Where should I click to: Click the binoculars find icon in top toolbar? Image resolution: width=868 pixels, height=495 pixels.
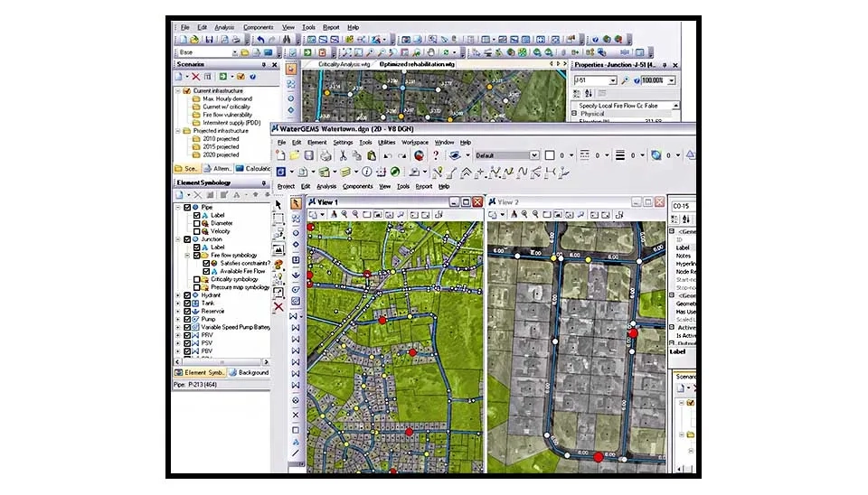287,40
